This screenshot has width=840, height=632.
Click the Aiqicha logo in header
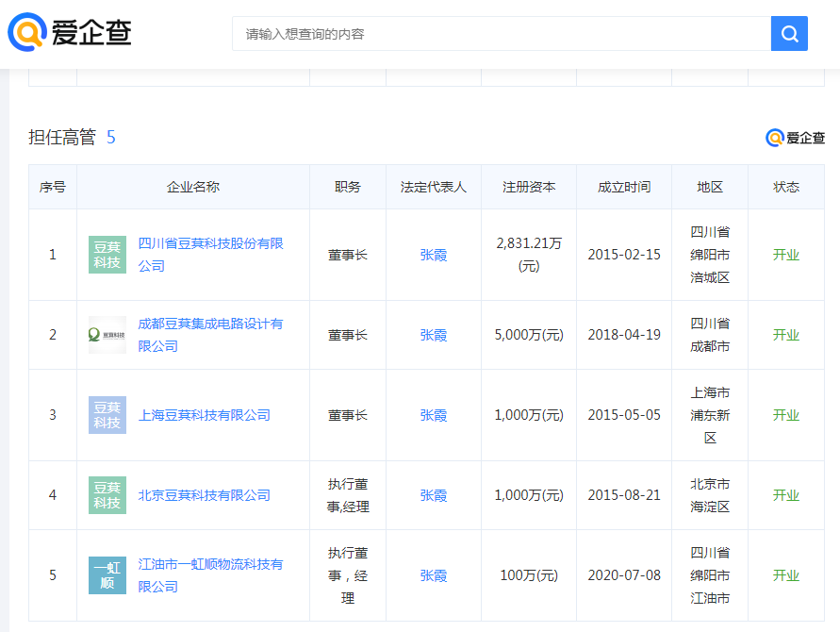point(70,33)
